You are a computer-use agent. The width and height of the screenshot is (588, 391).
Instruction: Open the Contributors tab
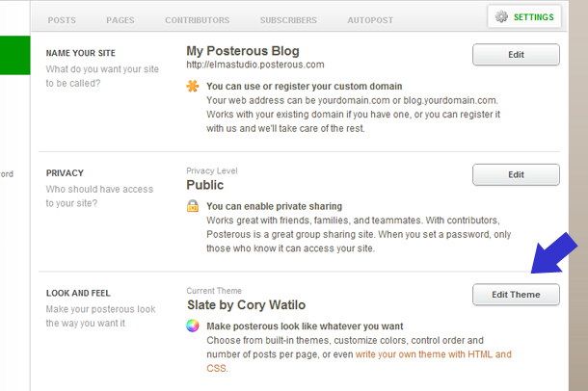coord(198,20)
